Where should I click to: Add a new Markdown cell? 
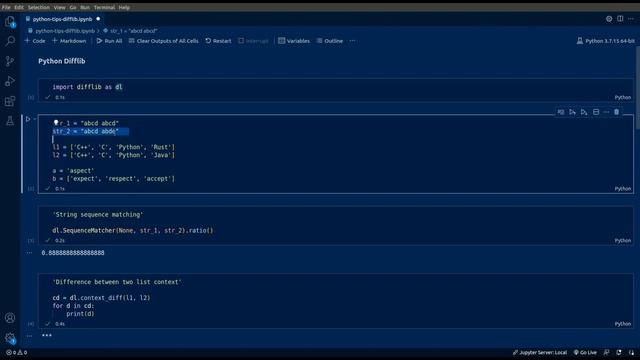click(69, 41)
